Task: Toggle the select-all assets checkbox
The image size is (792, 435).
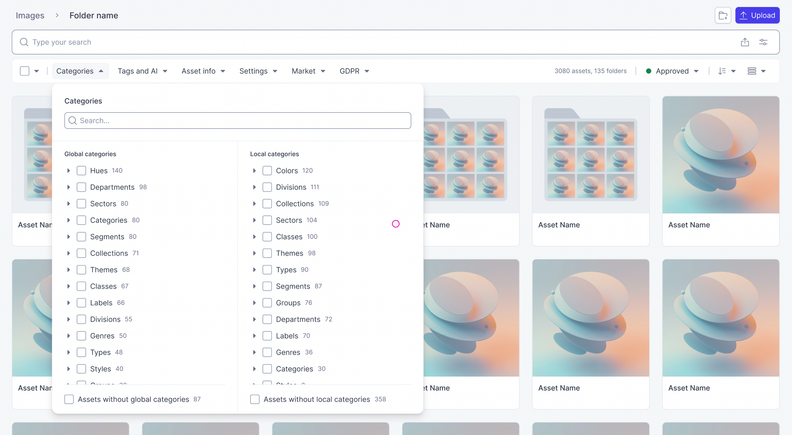Action: [x=24, y=71]
